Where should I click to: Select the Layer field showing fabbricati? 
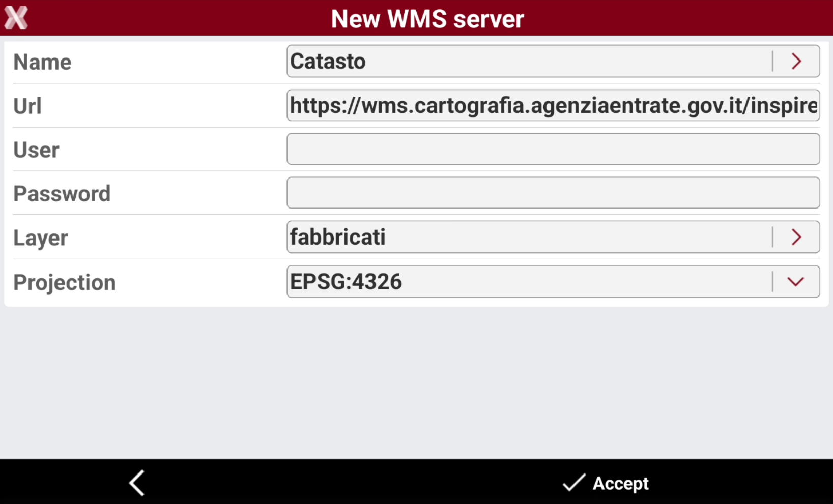[x=553, y=237]
